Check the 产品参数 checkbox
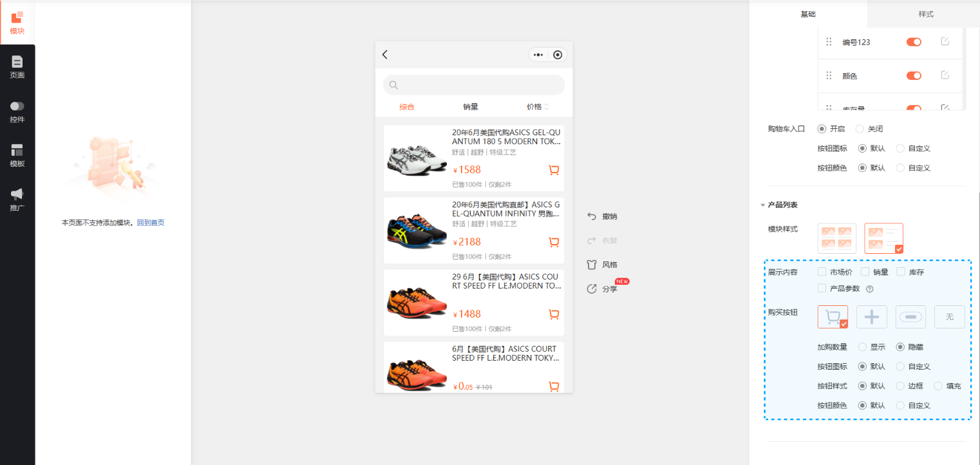 [822, 289]
